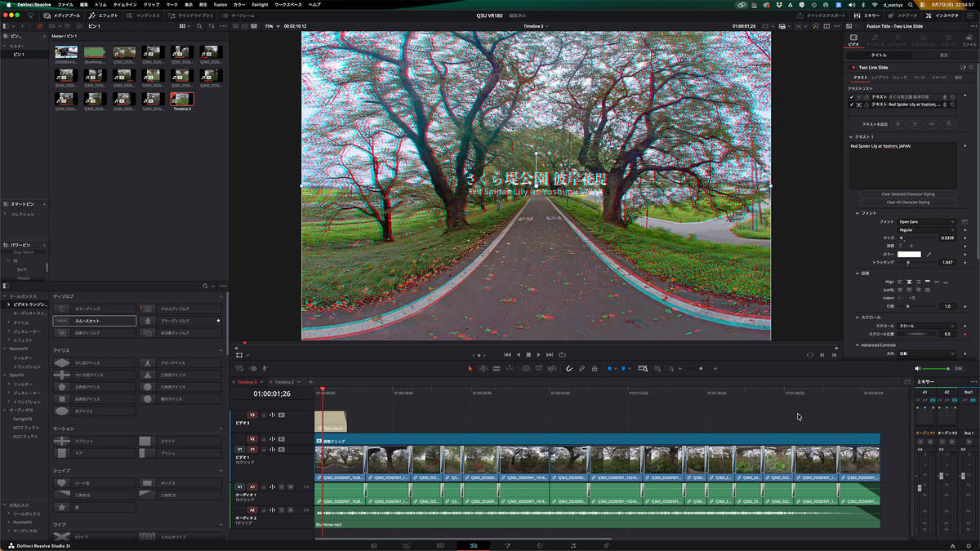Expand the タイトル item in the toolbox tree
Screen dimensions: 980x551
tap(8, 322)
